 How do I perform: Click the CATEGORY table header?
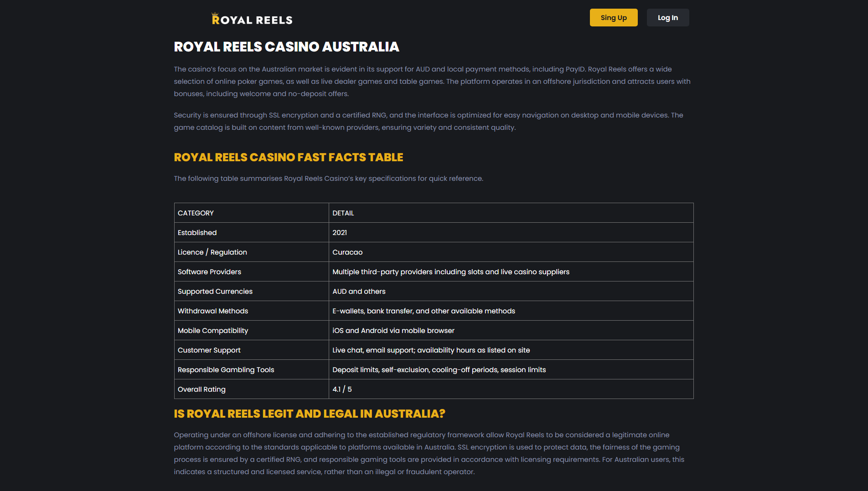coord(252,213)
